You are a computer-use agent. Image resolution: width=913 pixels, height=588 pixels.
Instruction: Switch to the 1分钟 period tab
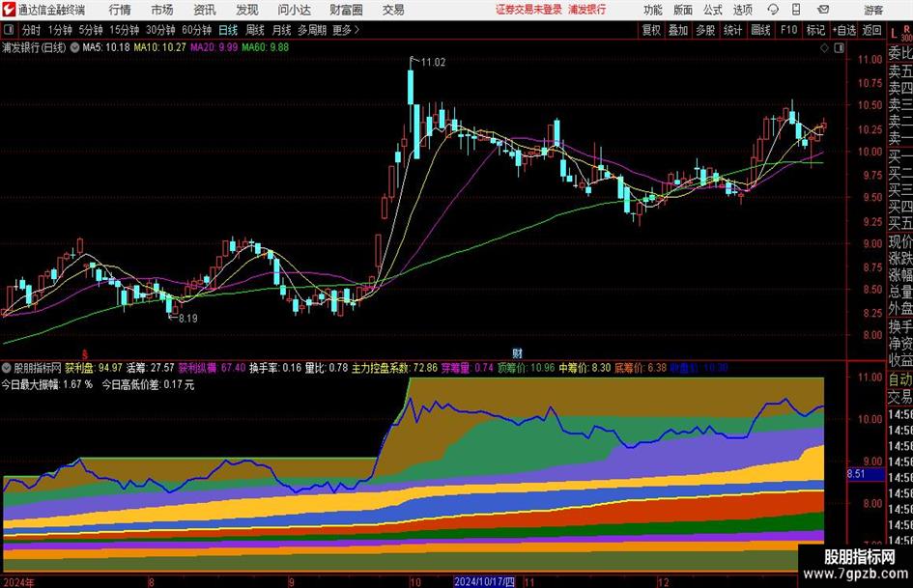pos(60,30)
